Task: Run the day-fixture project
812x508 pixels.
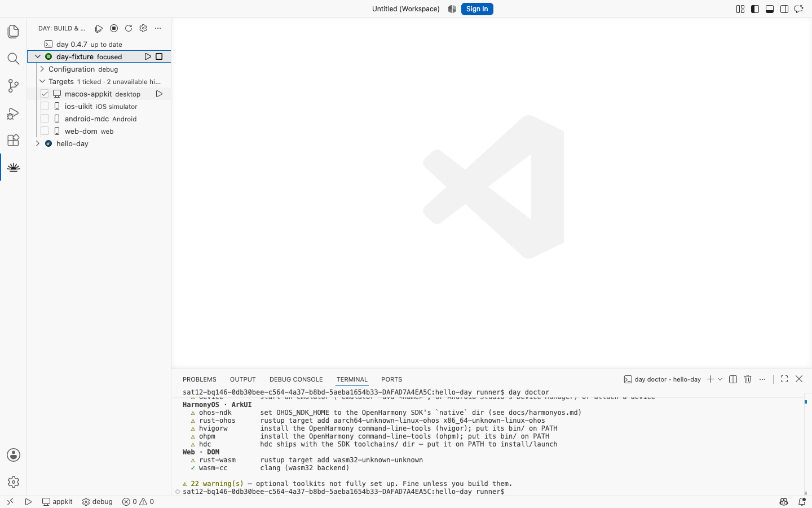Action: coord(148,56)
